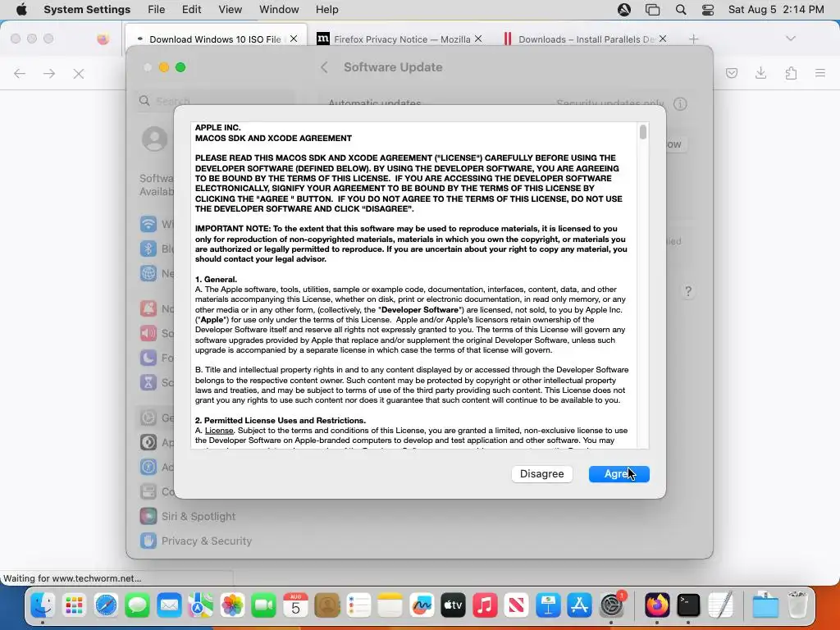
Task: Expand the Firefox list all tabs chevron
Action: click(791, 39)
